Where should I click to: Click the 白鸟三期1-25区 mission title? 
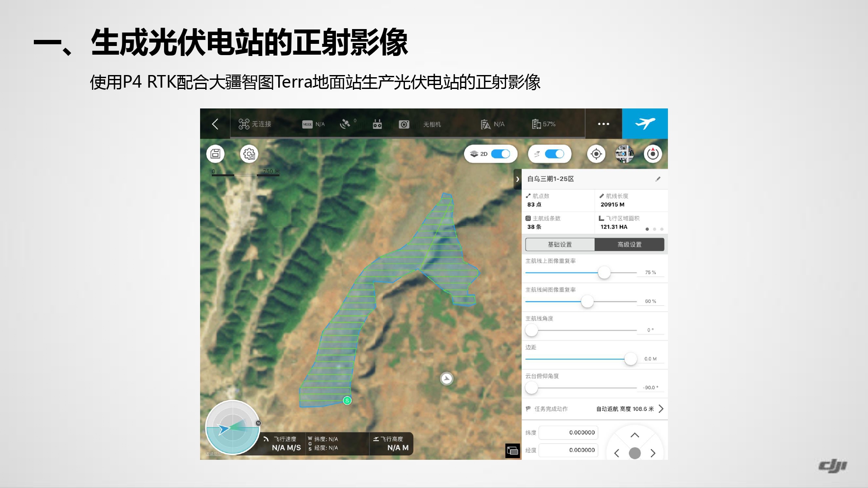[x=550, y=179]
